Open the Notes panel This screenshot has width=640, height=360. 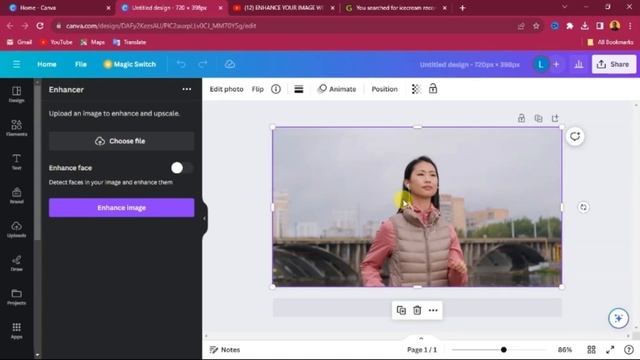tap(225, 350)
